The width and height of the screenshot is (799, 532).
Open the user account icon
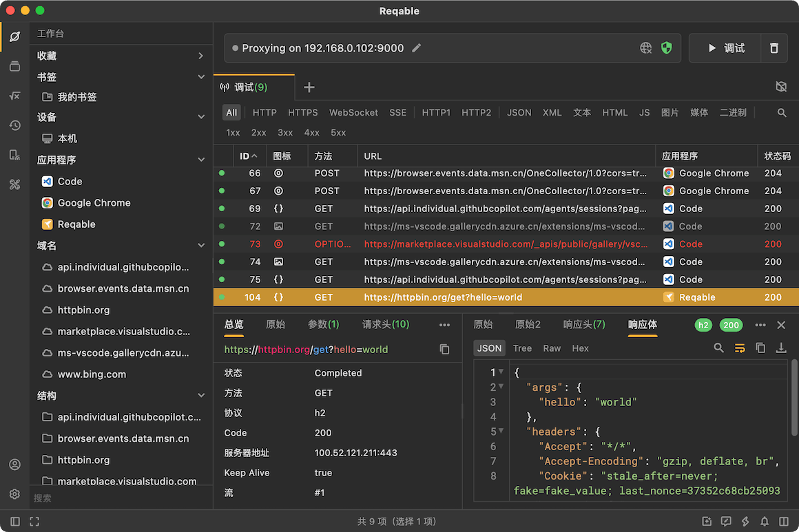(x=14, y=465)
